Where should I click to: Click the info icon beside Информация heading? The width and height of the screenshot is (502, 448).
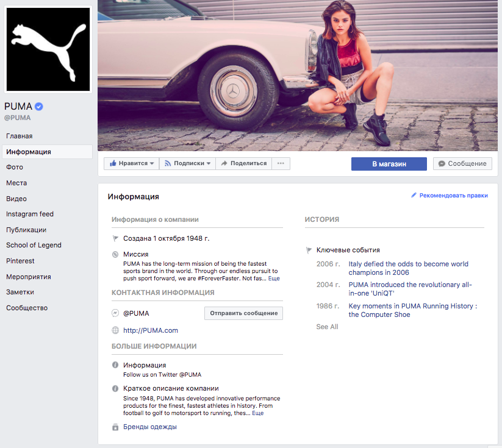[x=115, y=365]
